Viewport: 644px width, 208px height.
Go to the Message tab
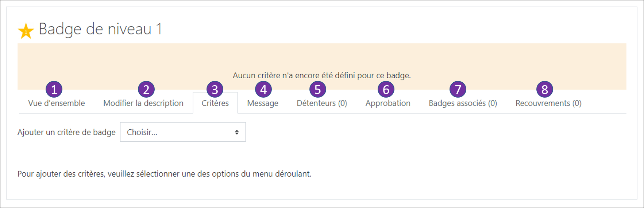point(263,103)
